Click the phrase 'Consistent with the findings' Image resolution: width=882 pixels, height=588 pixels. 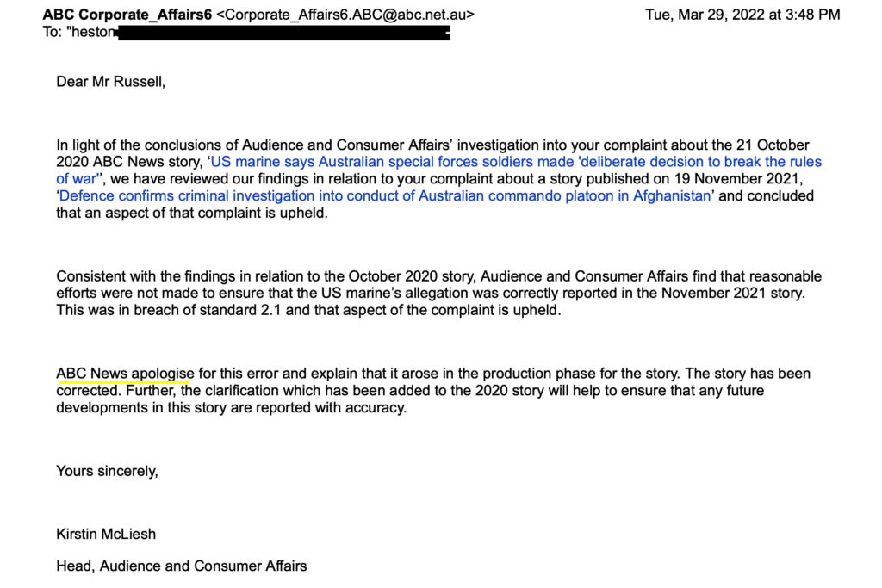pyautogui.click(x=146, y=276)
